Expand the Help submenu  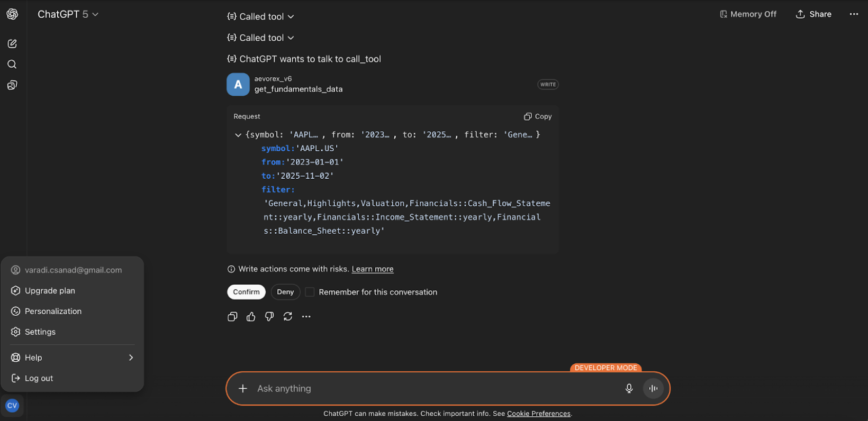(x=73, y=358)
